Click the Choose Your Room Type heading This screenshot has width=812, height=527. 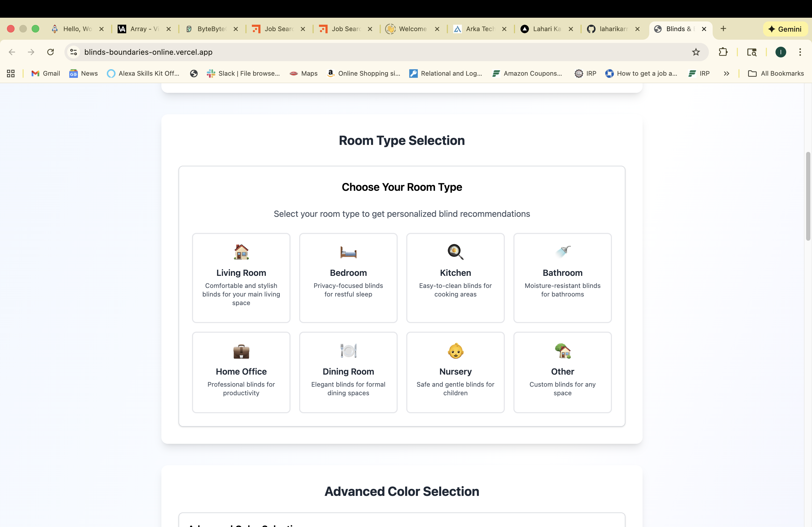401,187
